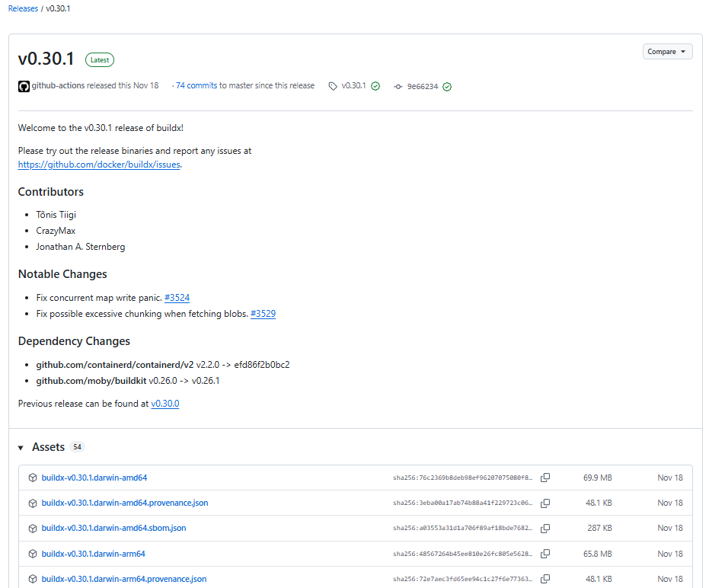Click package icon for darwin-arm64.provenance.json
This screenshot has width=709, height=588.
33,579
